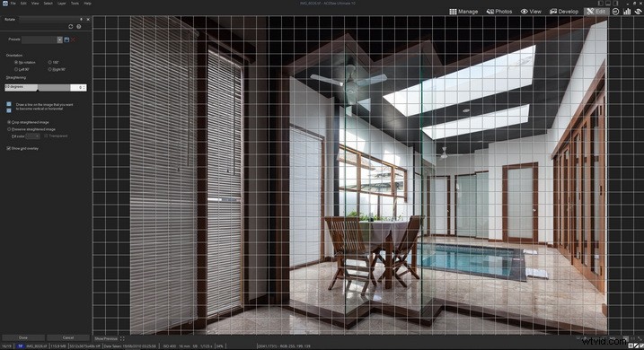This screenshot has height=350, width=644.
Task: Select the Edit mode tab
Action: tap(595, 12)
